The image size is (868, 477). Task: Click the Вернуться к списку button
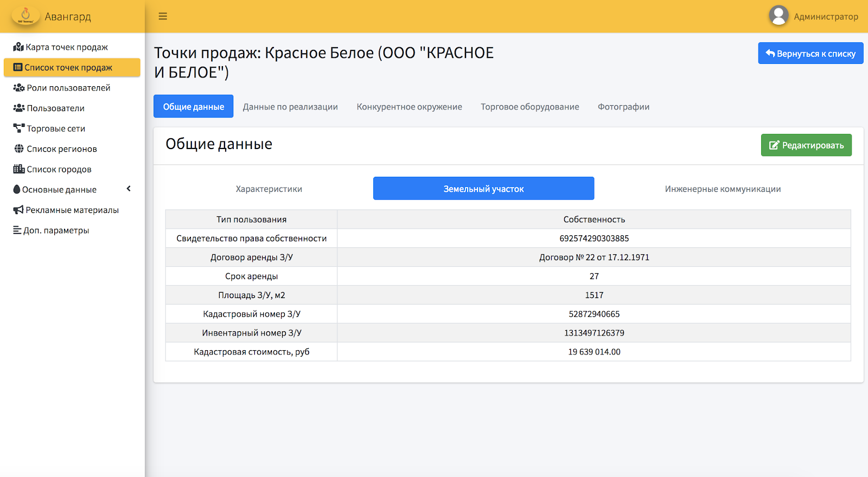(810, 53)
